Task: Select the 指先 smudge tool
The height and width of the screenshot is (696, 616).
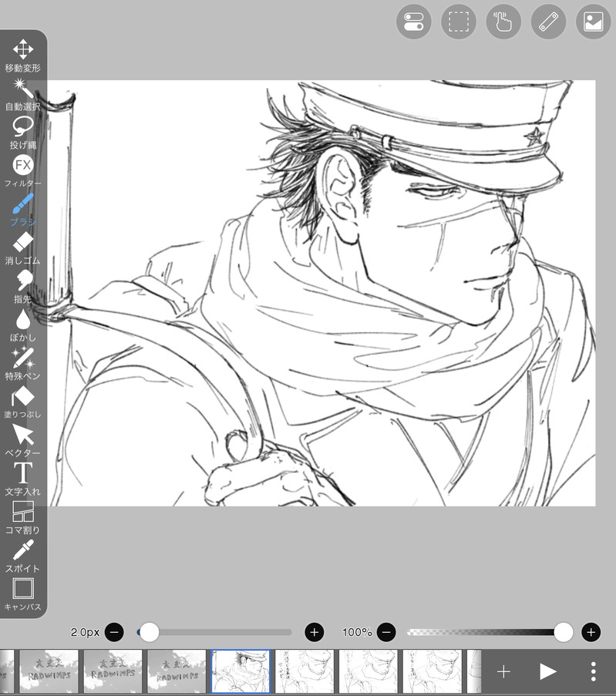Action: click(22, 287)
